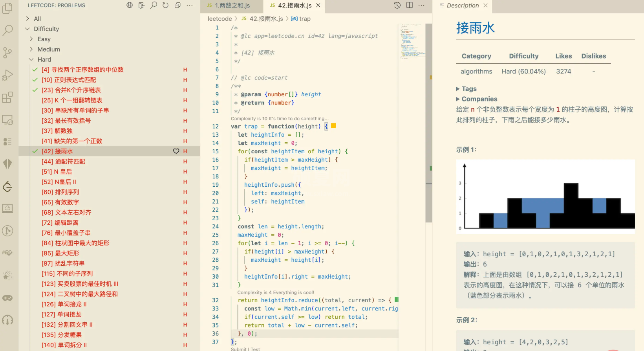Image resolution: width=644 pixels, height=351 pixels.
Task: Open the Search view in activity bar
Action: tap(7, 30)
